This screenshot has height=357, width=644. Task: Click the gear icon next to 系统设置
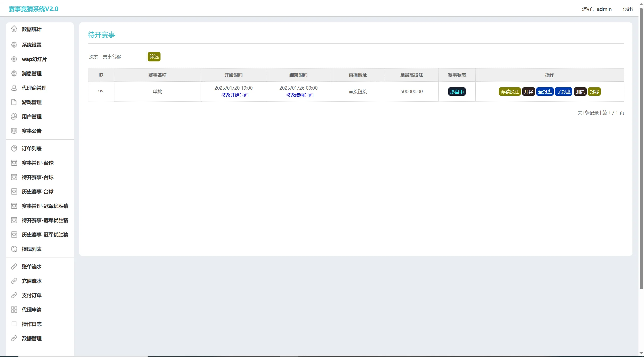[x=14, y=45]
